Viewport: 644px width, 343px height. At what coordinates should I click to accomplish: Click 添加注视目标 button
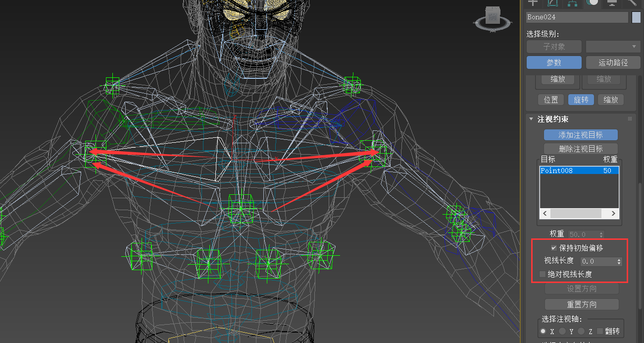[x=581, y=135]
